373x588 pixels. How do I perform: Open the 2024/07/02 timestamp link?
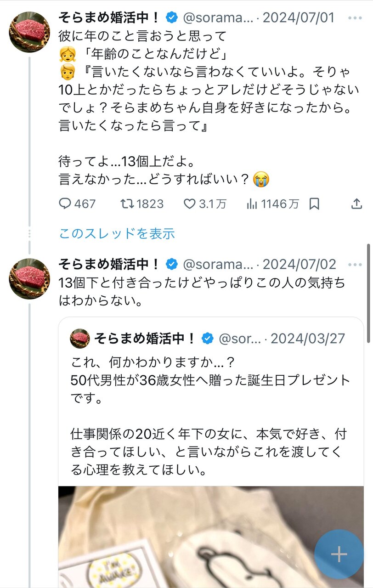point(299,264)
